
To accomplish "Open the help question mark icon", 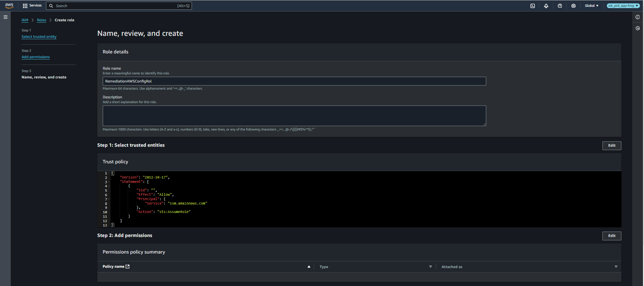I will 560,6.
